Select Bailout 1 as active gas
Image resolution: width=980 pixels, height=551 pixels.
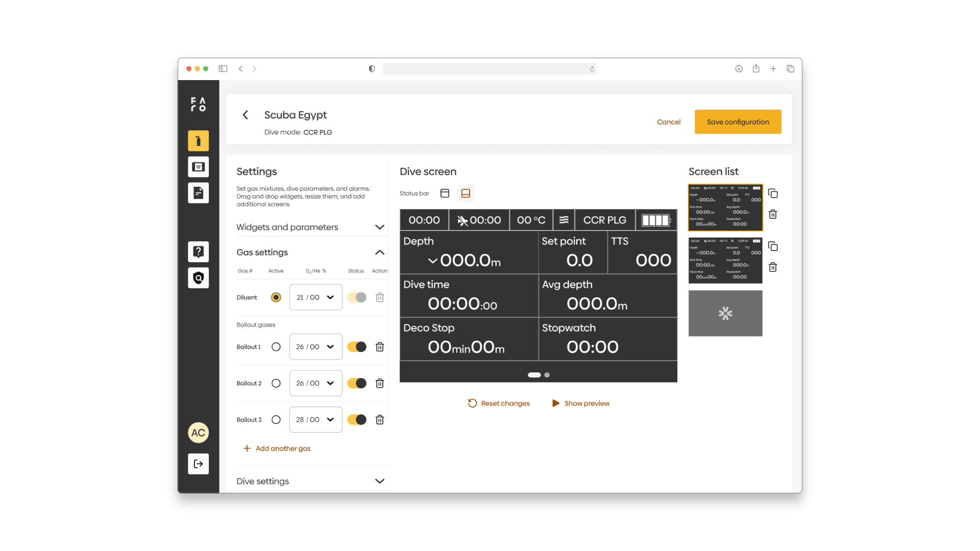tap(276, 347)
